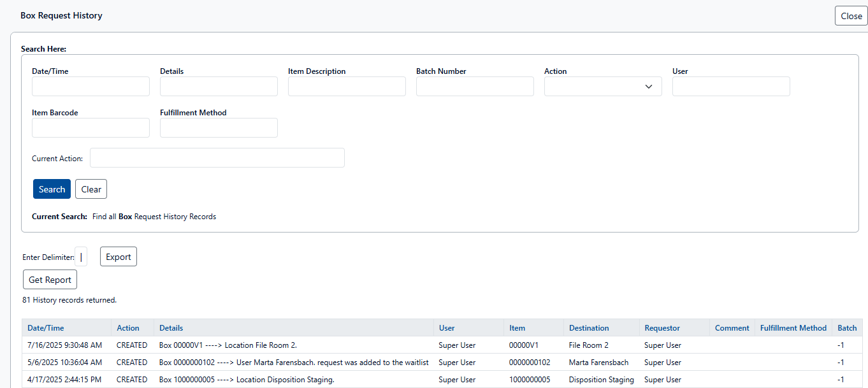Click the Export button
Screen dimensions: 868x388
tap(118, 257)
